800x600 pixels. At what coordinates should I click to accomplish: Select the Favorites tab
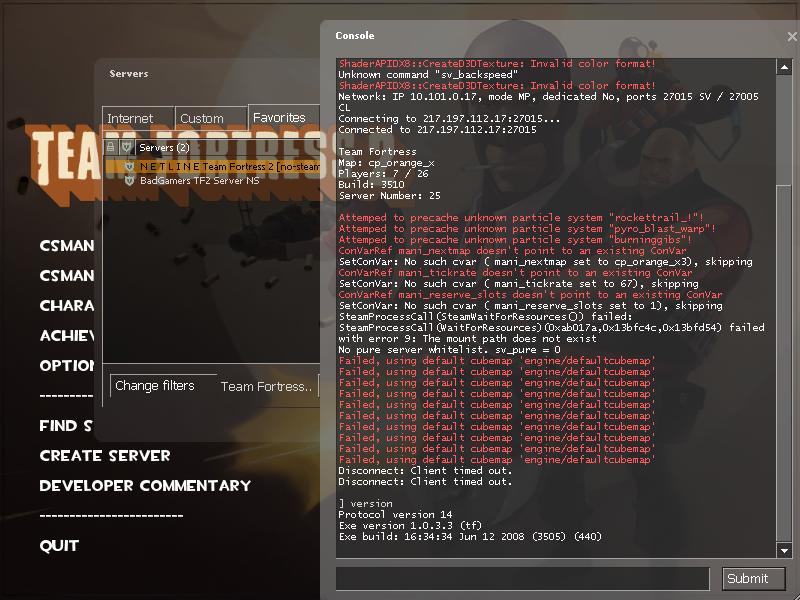click(x=279, y=117)
